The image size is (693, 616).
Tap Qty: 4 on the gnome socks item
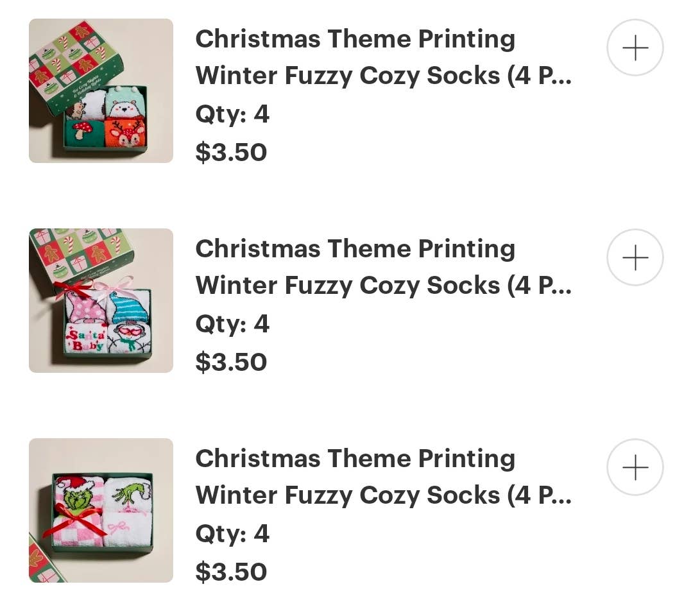click(x=232, y=324)
